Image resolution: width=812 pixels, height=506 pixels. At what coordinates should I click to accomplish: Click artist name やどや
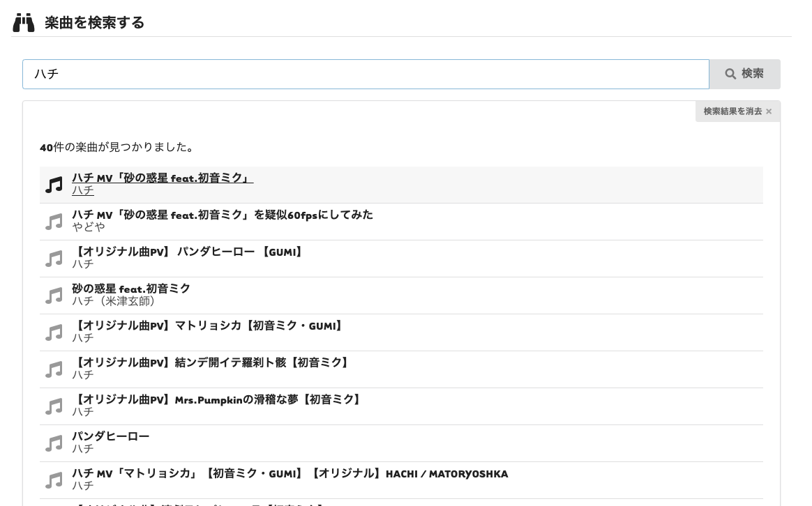(x=89, y=227)
